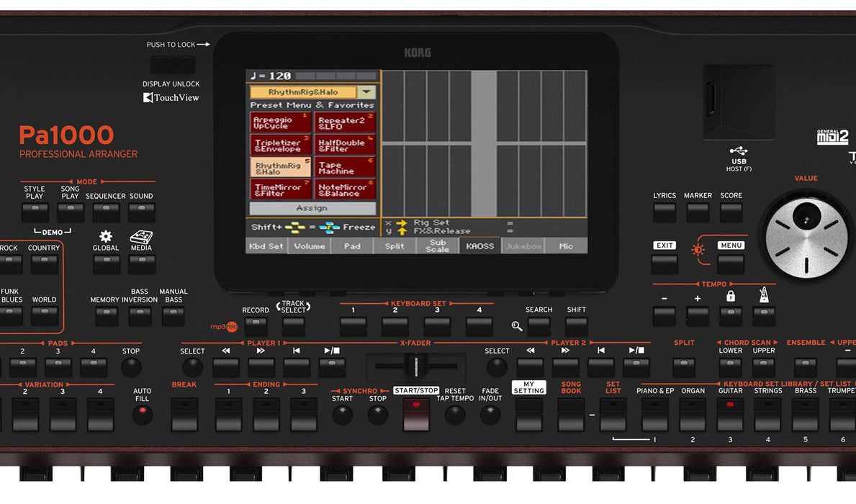Tap Player 2 play/stop button
This screenshot has height=504, width=856.
pyautogui.click(x=636, y=367)
